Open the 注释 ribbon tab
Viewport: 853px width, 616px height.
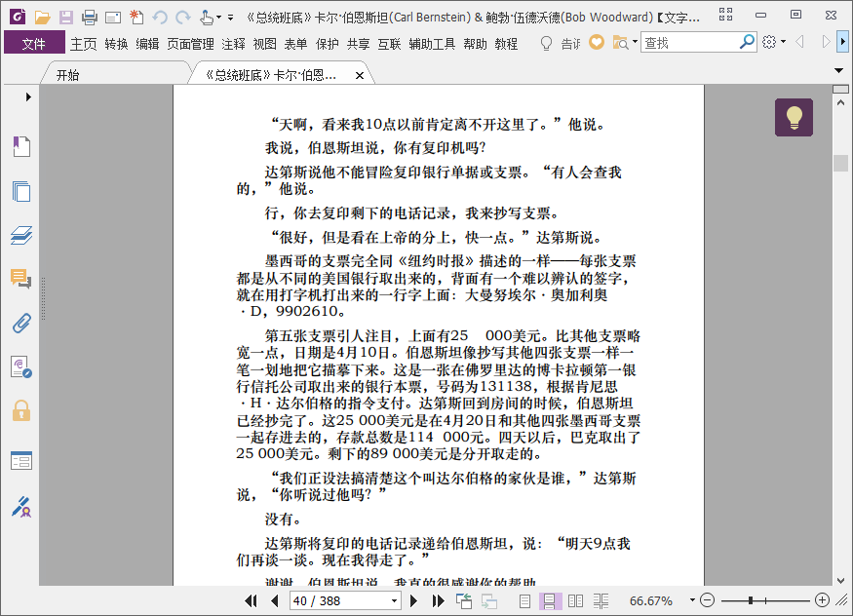tap(233, 44)
